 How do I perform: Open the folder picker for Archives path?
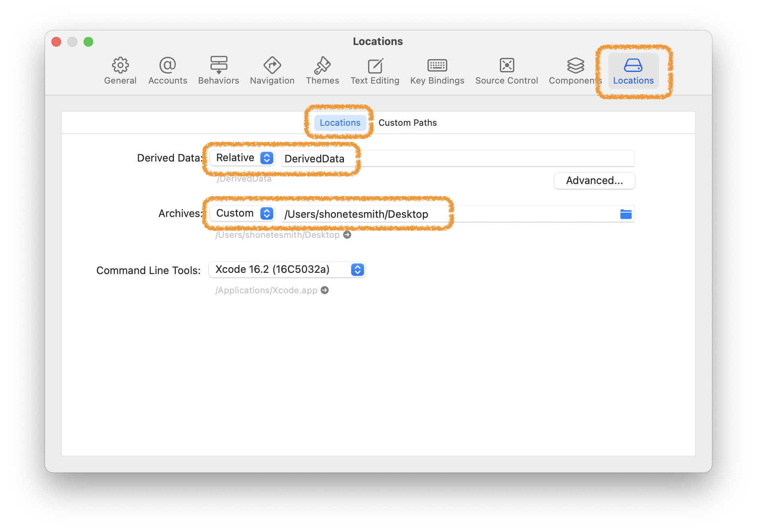pyautogui.click(x=626, y=214)
